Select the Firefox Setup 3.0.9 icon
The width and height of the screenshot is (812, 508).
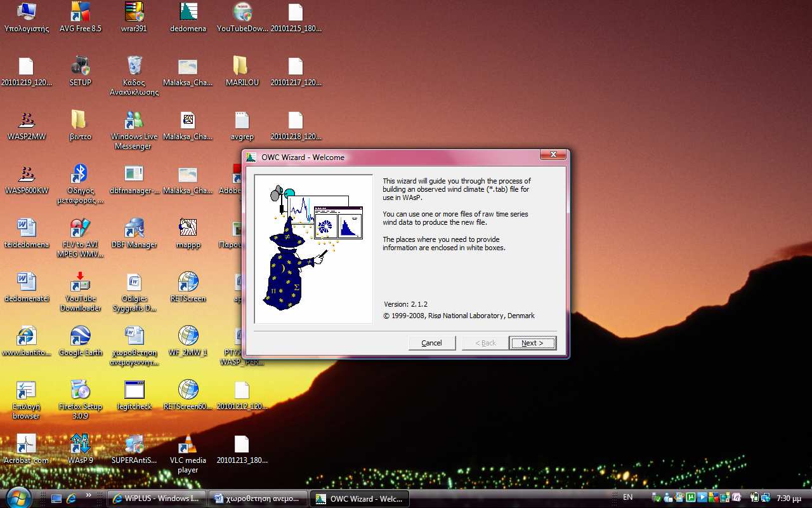[x=81, y=400]
